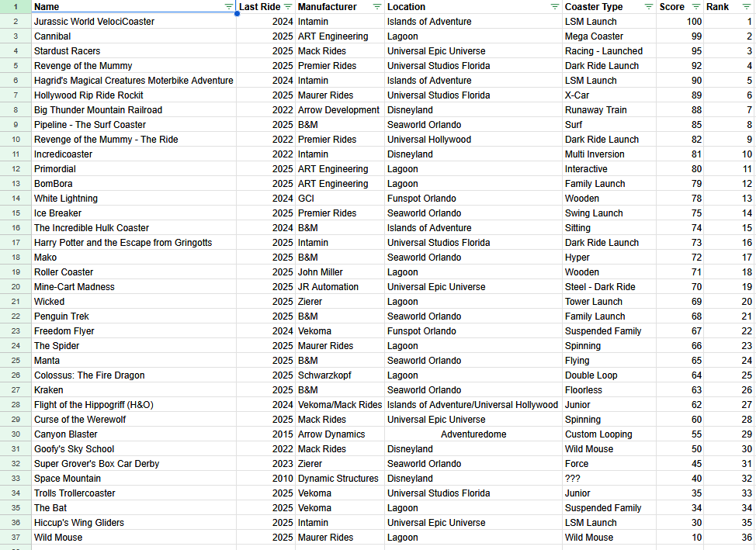Click the JR Automation manufacturer cell
The width and height of the screenshot is (756, 550).
coord(339,287)
